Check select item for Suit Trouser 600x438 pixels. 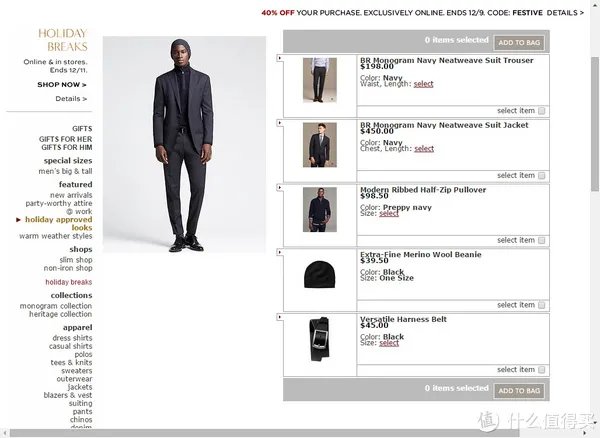pyautogui.click(x=541, y=111)
